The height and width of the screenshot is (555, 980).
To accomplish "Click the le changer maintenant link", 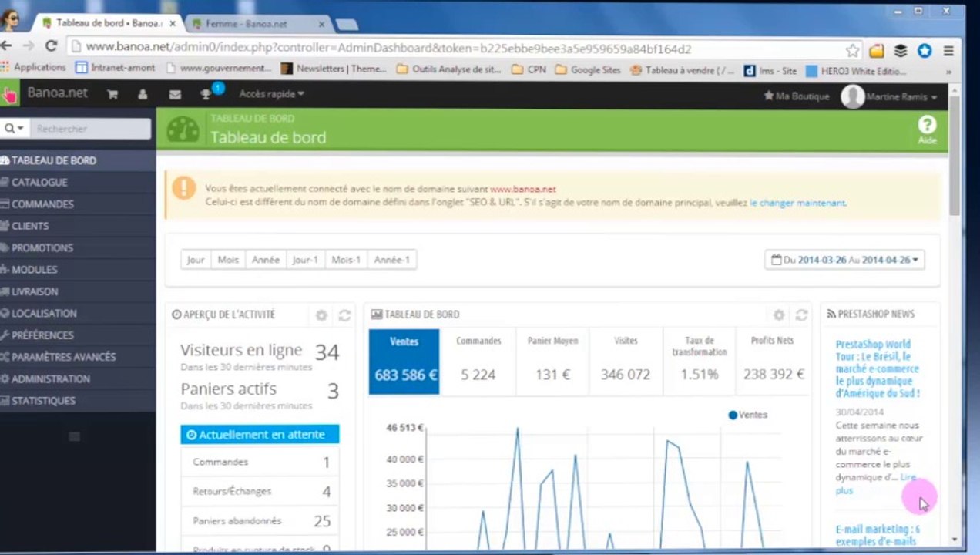I will pyautogui.click(x=797, y=203).
